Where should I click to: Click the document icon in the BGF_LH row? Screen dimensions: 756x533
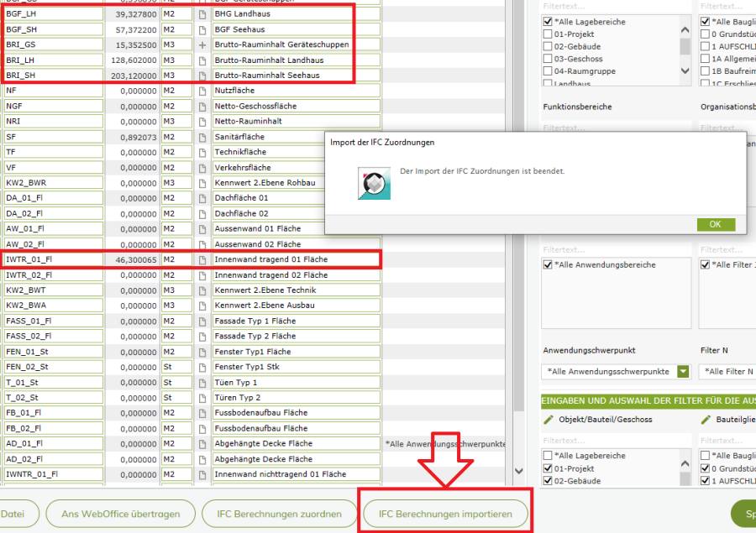202,14
